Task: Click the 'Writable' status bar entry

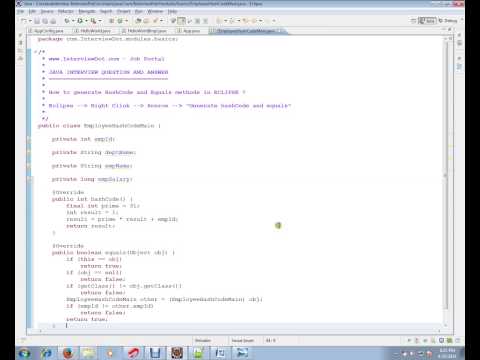Action: pyautogui.click(x=203, y=340)
